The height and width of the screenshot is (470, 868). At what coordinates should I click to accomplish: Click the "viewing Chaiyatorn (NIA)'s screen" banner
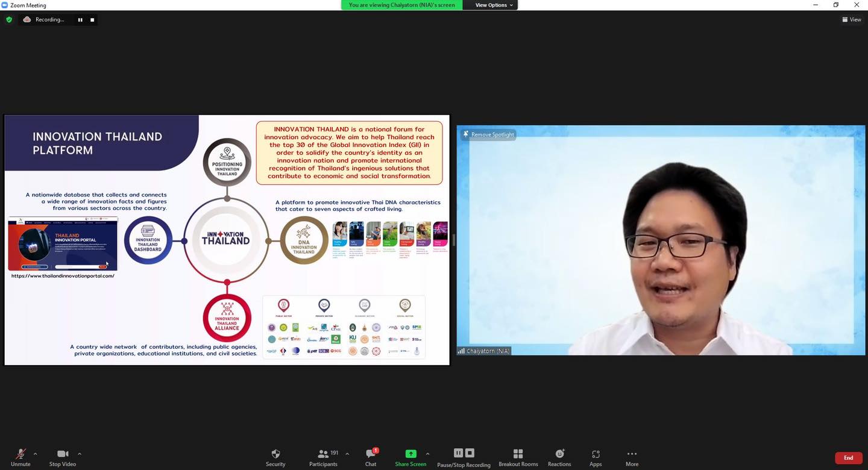coord(401,5)
